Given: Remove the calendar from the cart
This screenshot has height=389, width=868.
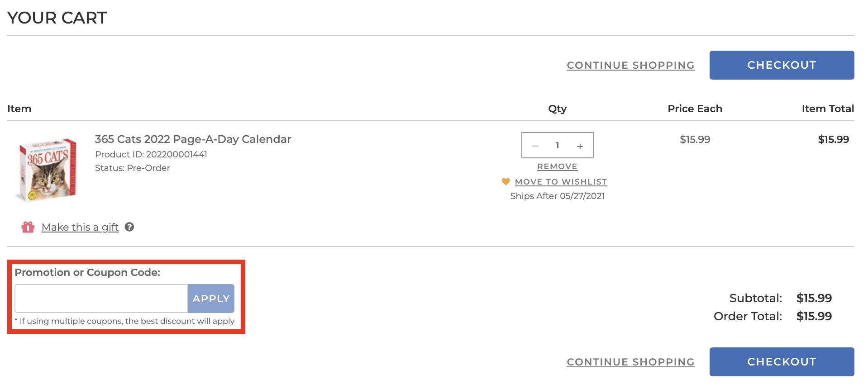Looking at the screenshot, I should (557, 166).
